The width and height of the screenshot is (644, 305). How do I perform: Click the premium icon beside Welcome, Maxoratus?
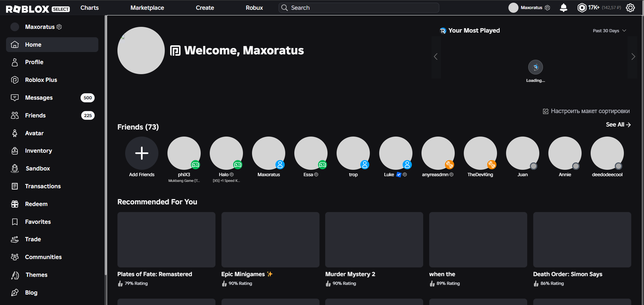175,51
